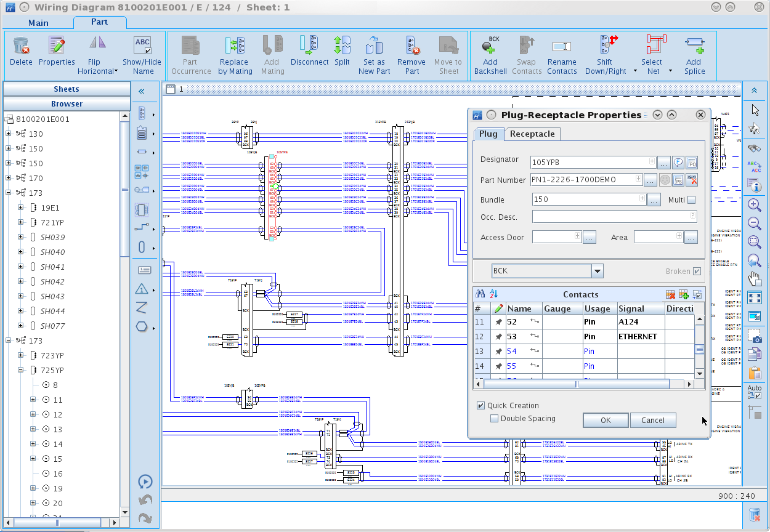The image size is (770, 532).
Task: Click the browser tree horizontal scrollbar
Action: coord(62,523)
